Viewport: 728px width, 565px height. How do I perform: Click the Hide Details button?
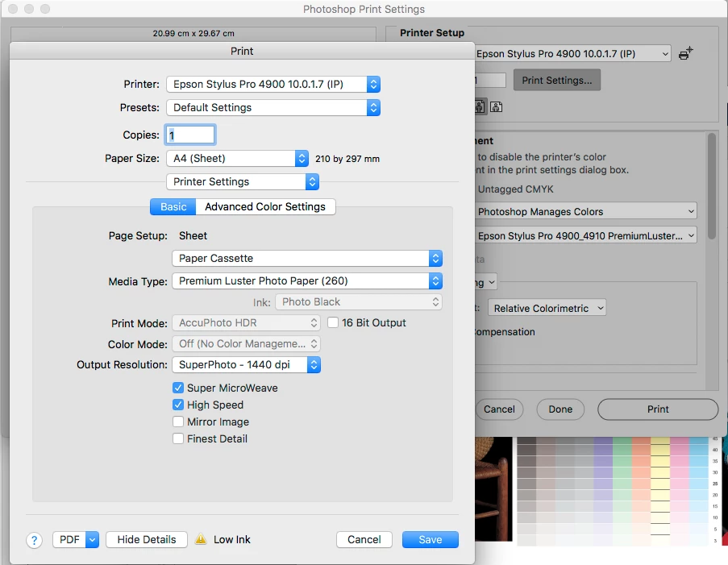pyautogui.click(x=146, y=539)
